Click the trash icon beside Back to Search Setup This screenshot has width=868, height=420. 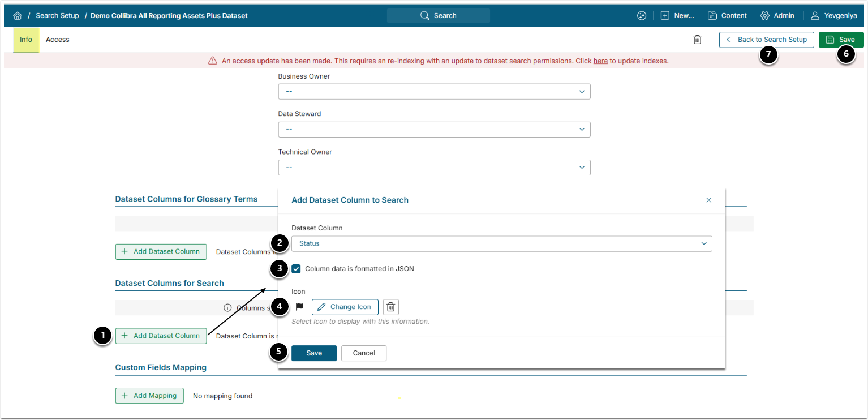pyautogui.click(x=697, y=40)
